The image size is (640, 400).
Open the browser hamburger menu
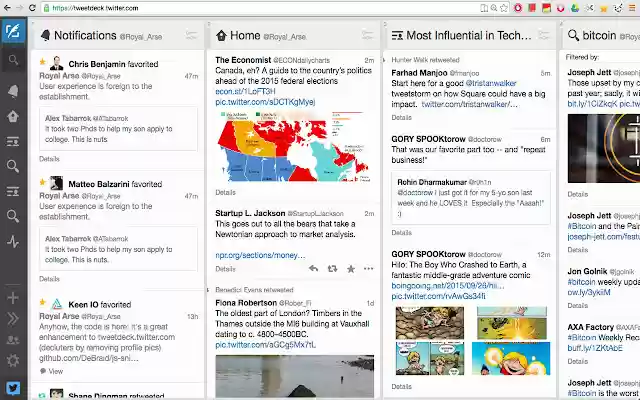[632, 8]
